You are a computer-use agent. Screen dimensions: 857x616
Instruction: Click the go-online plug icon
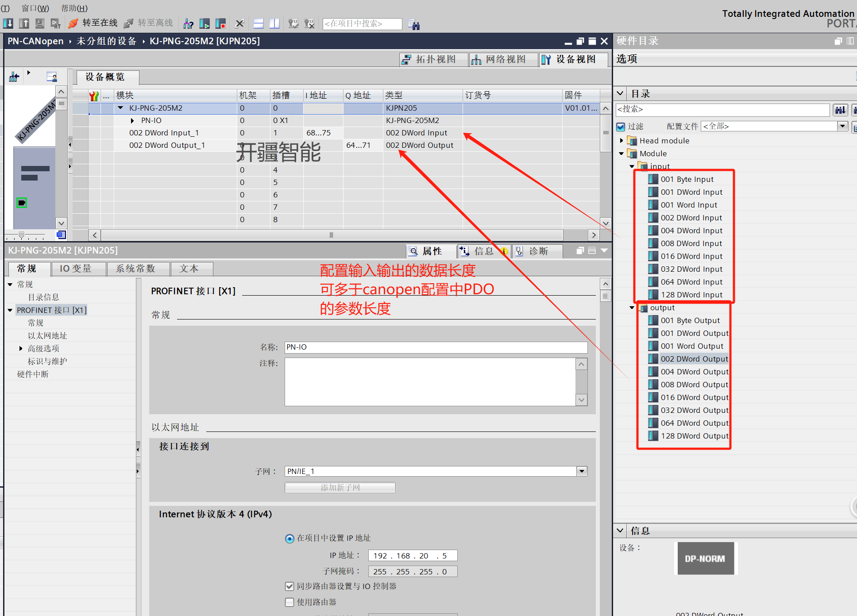pos(73,23)
